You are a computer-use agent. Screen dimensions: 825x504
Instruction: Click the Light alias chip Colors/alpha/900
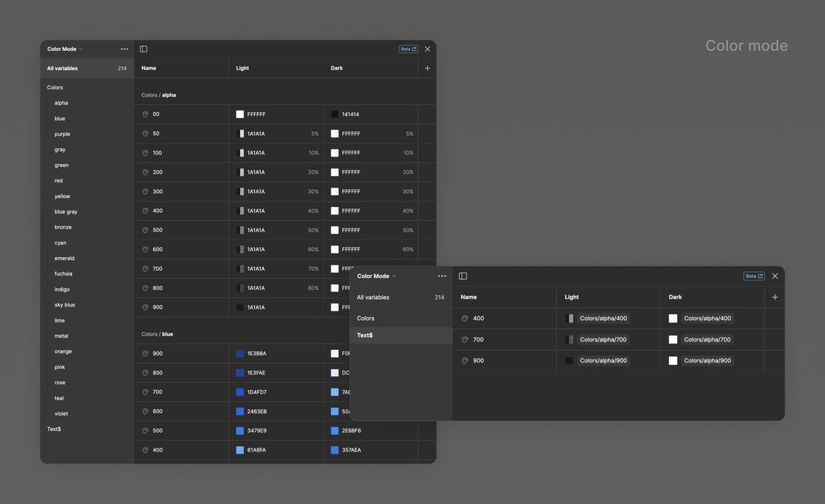pyautogui.click(x=604, y=360)
